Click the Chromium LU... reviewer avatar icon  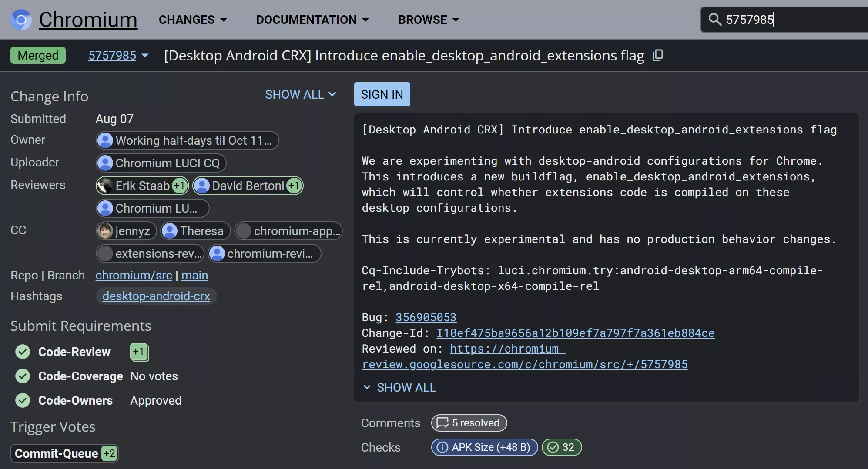tap(105, 208)
